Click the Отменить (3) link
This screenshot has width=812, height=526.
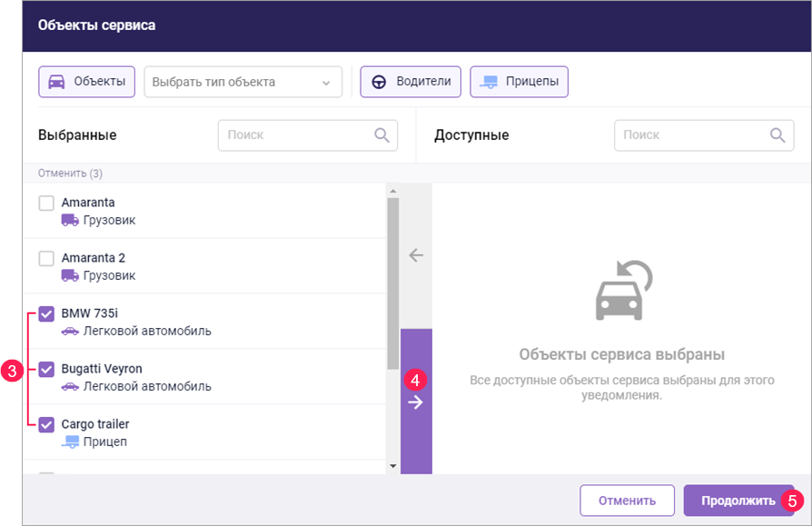(70, 173)
